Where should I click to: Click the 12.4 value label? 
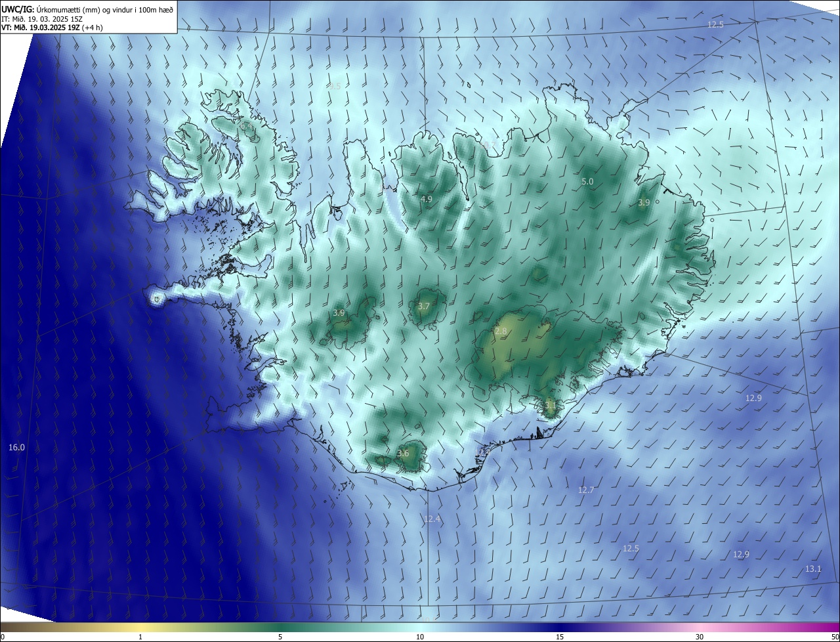[x=432, y=519]
